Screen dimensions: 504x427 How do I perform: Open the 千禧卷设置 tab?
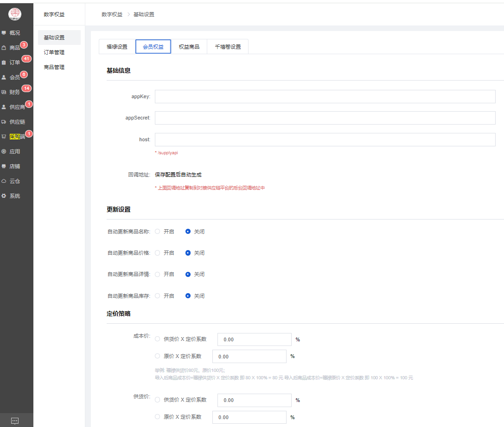(228, 47)
